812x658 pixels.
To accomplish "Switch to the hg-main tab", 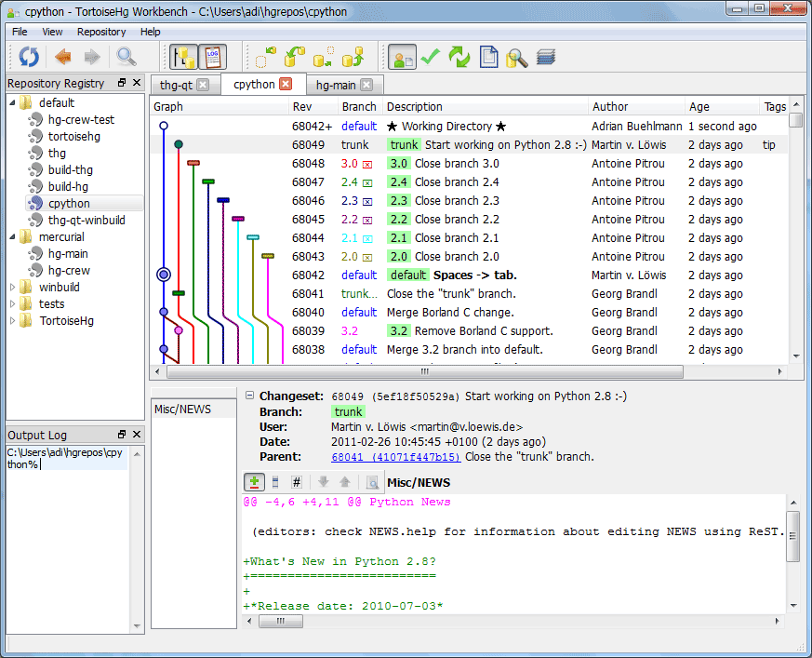I will click(337, 85).
